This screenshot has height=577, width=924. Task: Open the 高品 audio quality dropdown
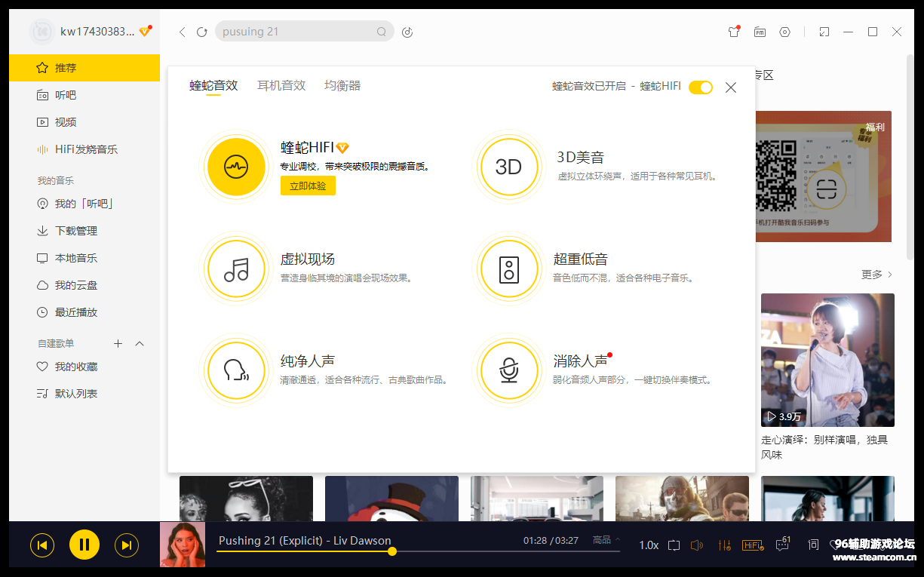point(606,540)
